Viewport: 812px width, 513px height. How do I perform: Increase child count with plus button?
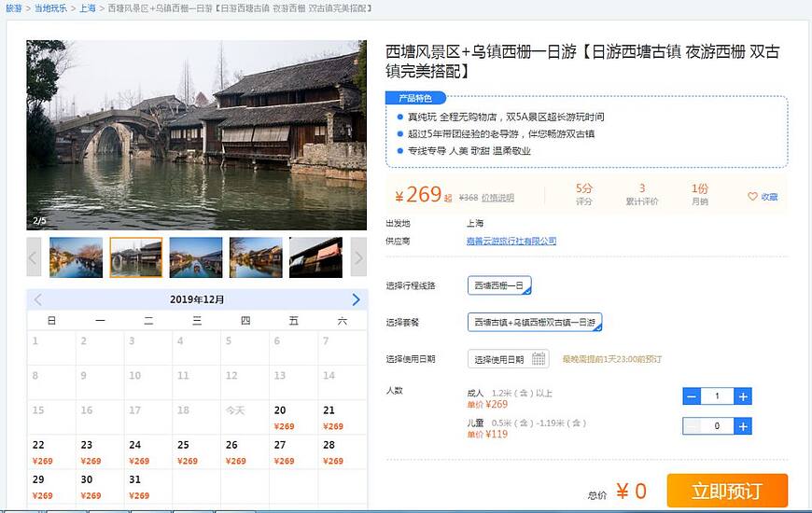[743, 426]
